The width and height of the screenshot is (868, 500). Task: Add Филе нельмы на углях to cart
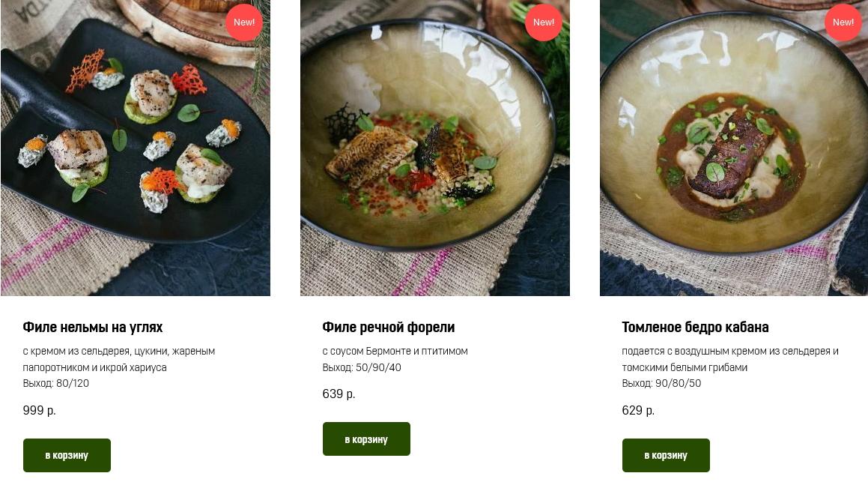point(67,455)
